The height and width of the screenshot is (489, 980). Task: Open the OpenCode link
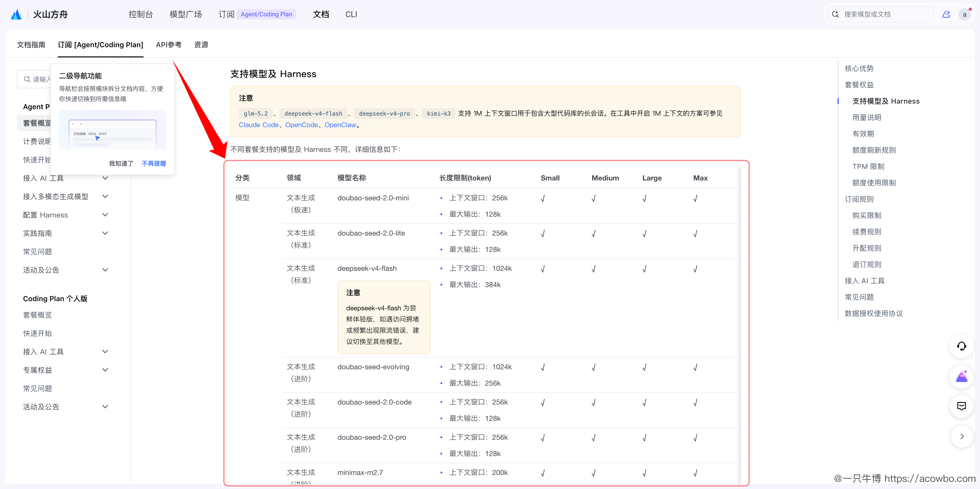tap(302, 125)
